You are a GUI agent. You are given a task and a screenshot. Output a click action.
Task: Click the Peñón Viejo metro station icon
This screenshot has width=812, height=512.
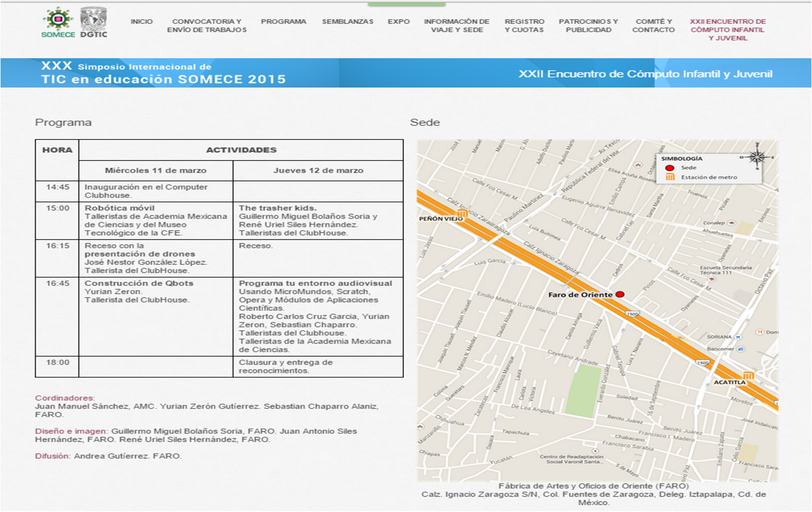click(x=462, y=214)
